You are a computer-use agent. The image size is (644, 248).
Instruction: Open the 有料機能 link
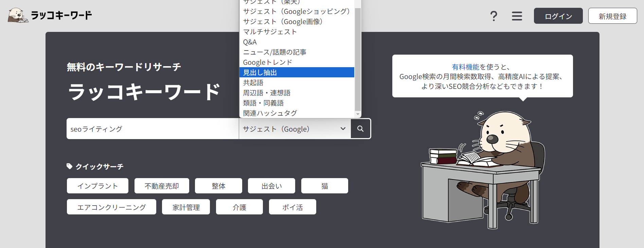465,67
